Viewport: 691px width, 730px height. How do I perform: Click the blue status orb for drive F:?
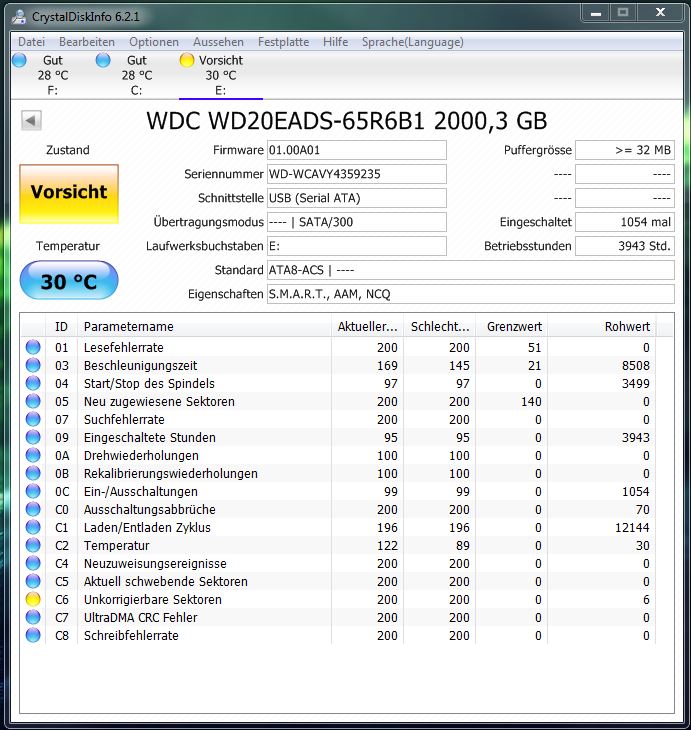tap(20, 60)
